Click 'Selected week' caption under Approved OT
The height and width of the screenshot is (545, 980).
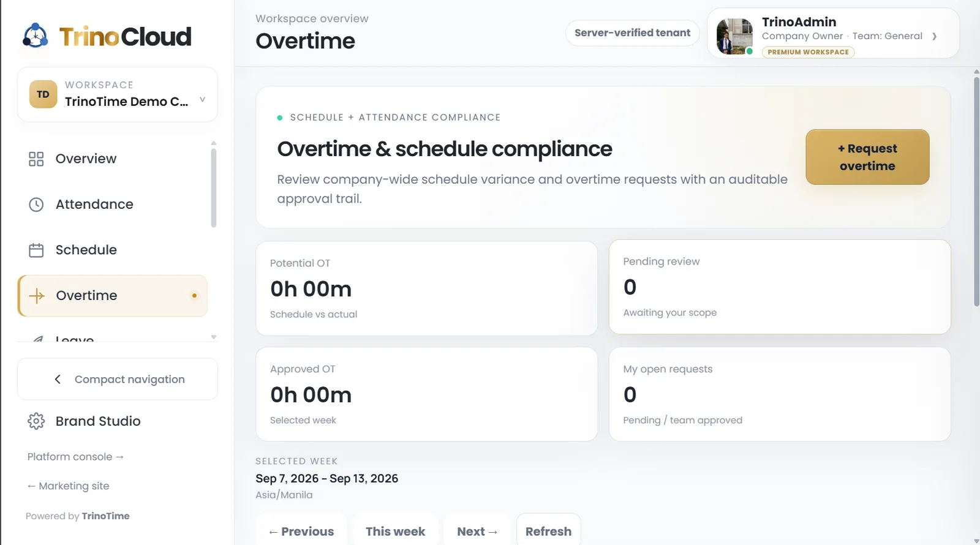click(x=303, y=420)
